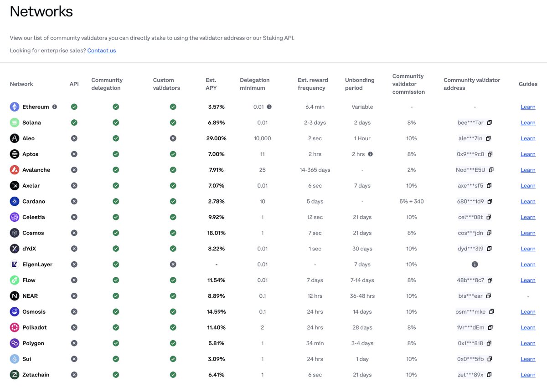Click the info icon next to Ethereum
Image resolution: width=547 pixels, height=392 pixels.
(x=55, y=107)
